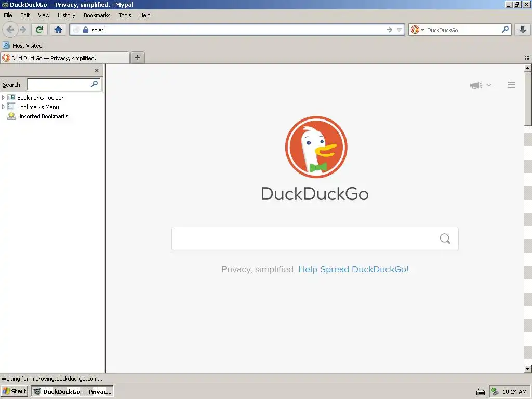Click the vertical scrollbar thumb

pos(527,99)
